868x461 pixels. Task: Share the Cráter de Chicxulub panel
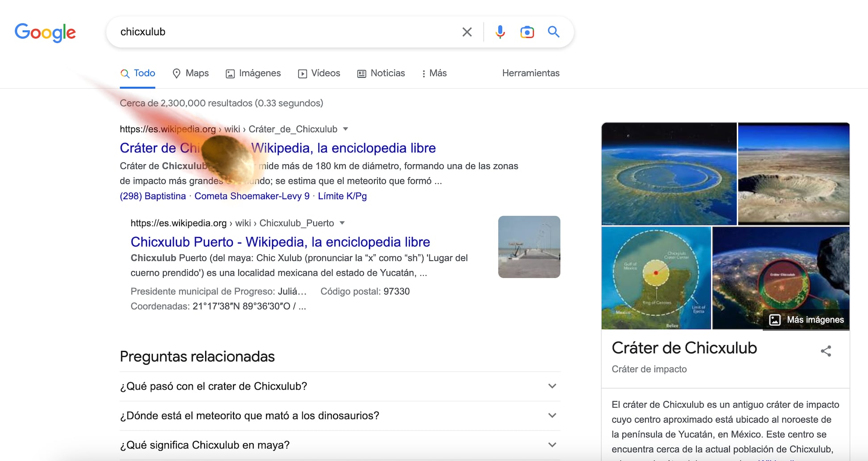826,351
